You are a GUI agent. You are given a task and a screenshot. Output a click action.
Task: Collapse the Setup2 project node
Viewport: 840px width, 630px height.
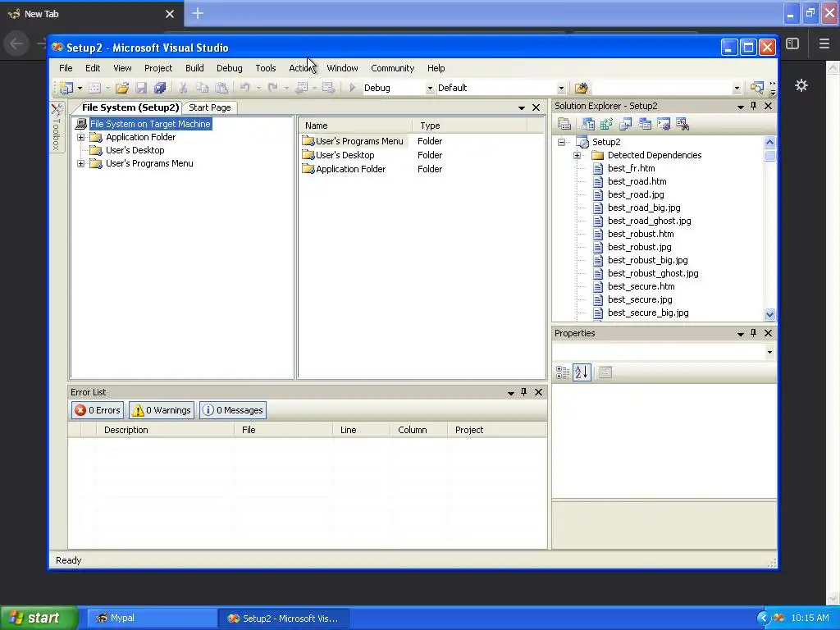click(x=561, y=142)
